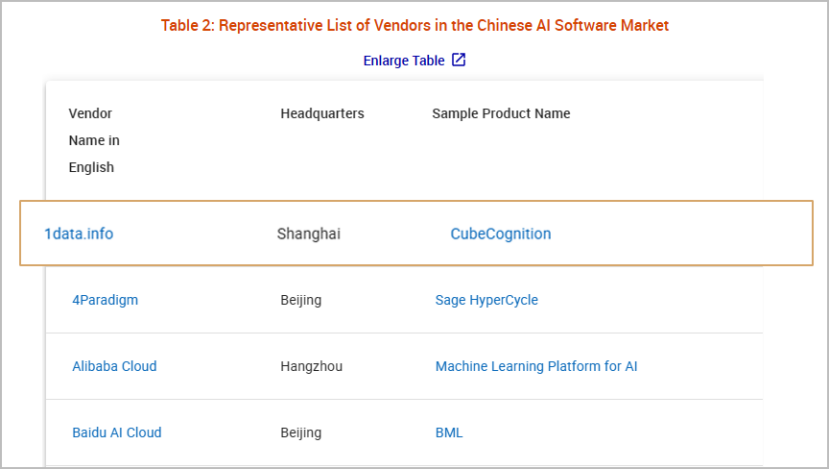This screenshot has width=830, height=469.
Task: Select the Alibaba Cloud table row
Action: (x=404, y=366)
